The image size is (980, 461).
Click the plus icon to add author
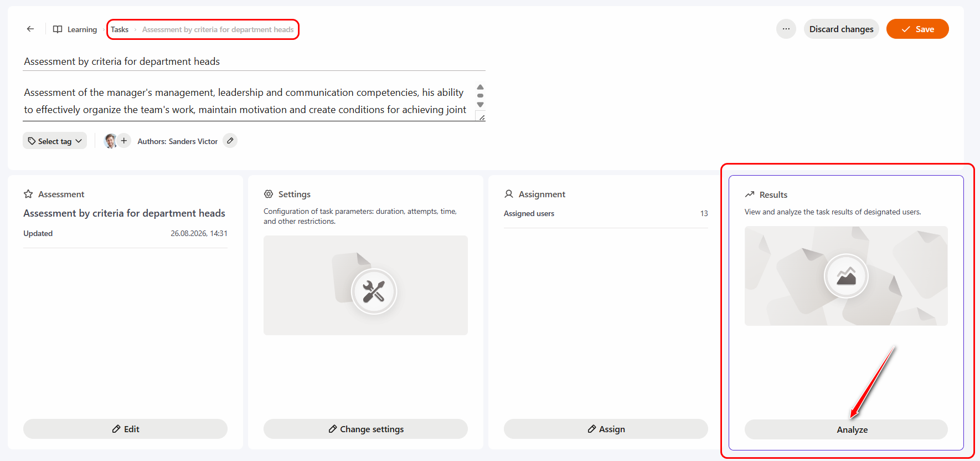tap(124, 141)
